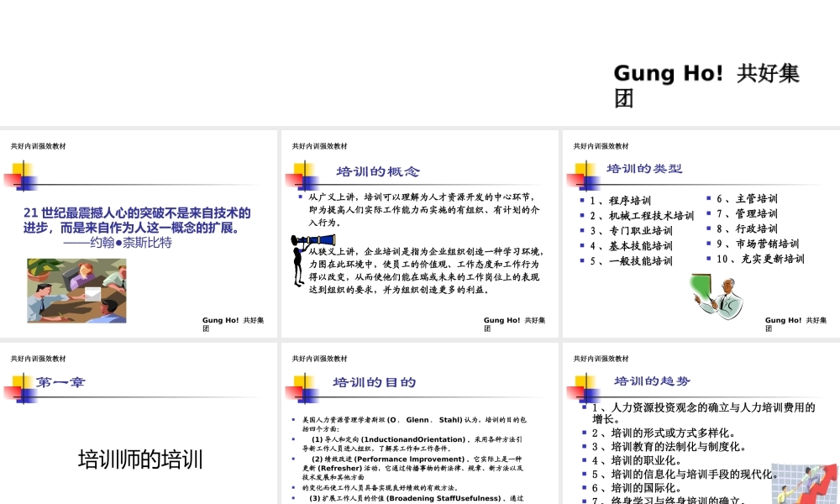Viewport: 840px width, 504px height.
Task: Click the colored squares logo beside 培训的概念
Action: [302, 176]
